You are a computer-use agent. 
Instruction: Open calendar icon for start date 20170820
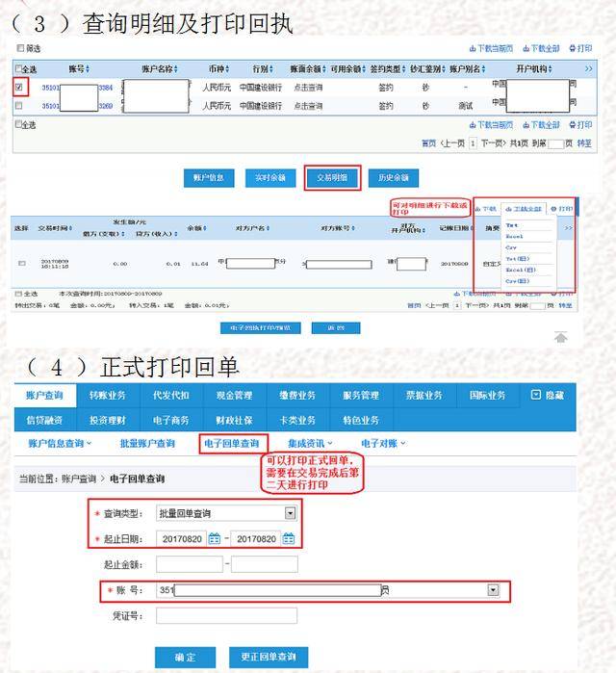pyautogui.click(x=214, y=538)
